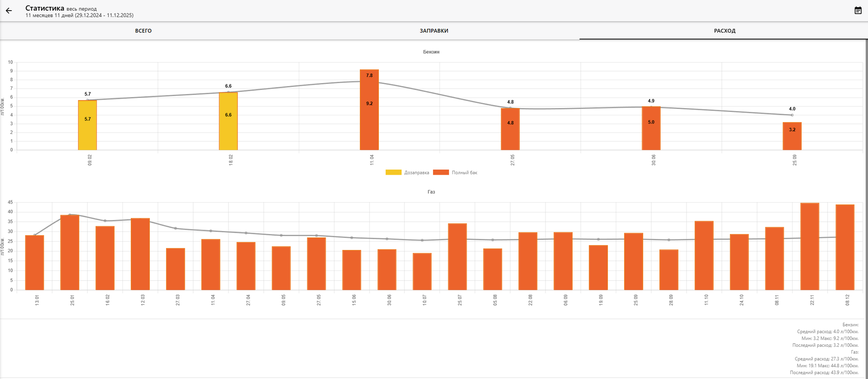Click the 27.05 gasoline bar showing 4.8
The width and height of the screenshot is (868, 379).
510,129
